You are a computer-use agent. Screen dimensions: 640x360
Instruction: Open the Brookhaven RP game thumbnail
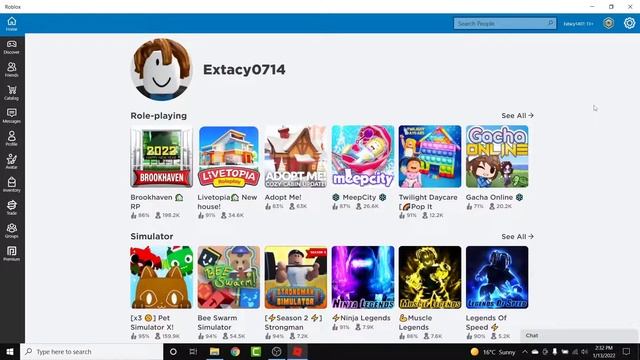[x=162, y=157]
